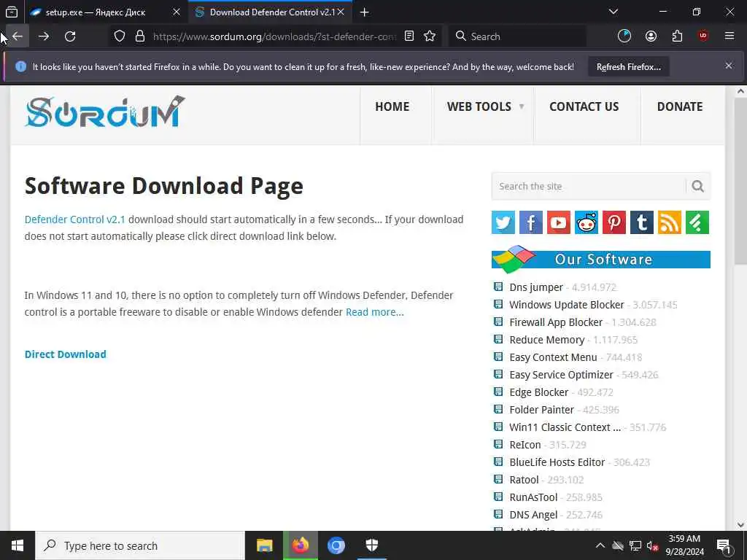Screen dimensions: 747x560
Task: Reload the current page
Action: 70,36
